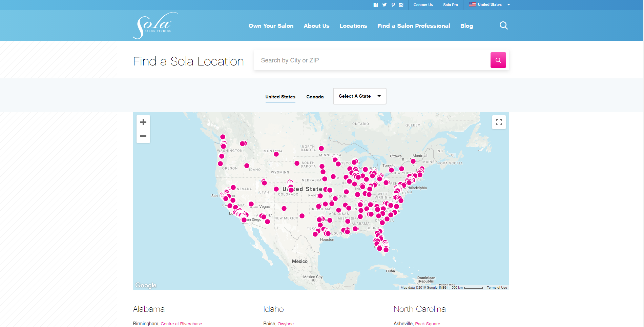Open the Centre at Riverchase location link
The width and height of the screenshot is (644, 327).
[181, 324]
